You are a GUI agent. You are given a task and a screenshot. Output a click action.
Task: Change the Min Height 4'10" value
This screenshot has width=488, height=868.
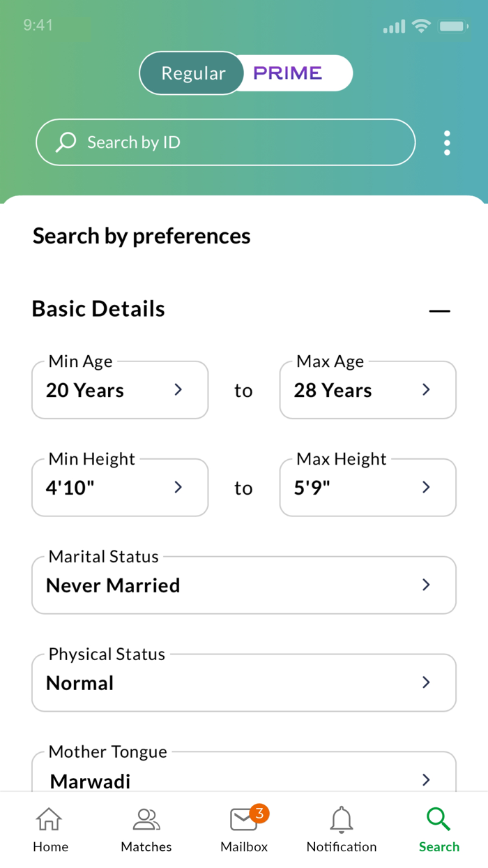pos(120,488)
